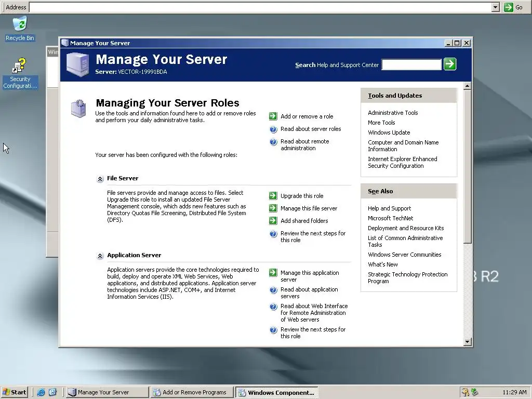The width and height of the screenshot is (532, 399).
Task: Click the green arrow beside Add or remove a role
Action: [x=273, y=116]
